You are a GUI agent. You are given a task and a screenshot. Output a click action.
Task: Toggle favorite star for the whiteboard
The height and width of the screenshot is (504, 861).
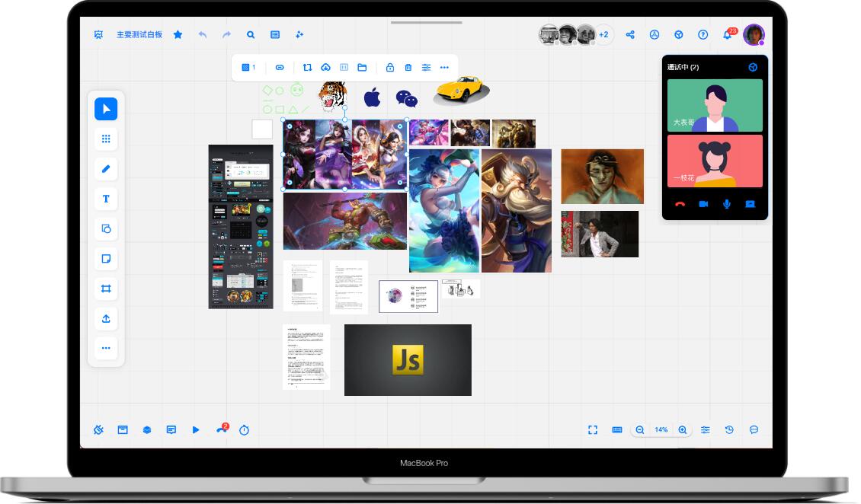click(x=178, y=35)
